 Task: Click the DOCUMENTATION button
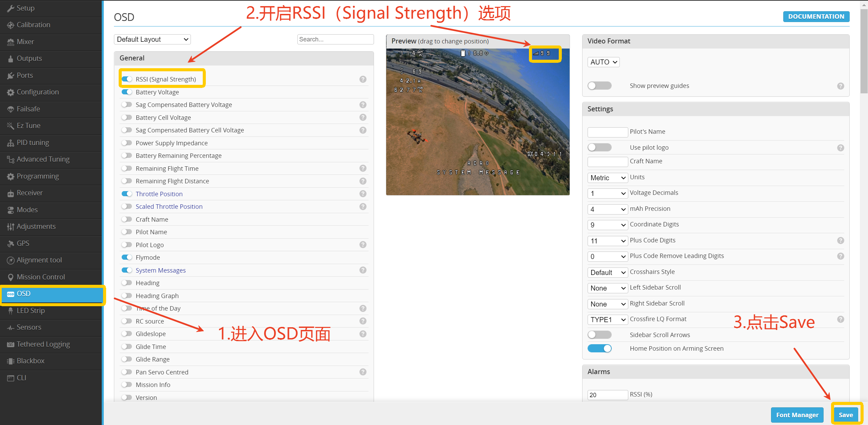[816, 16]
